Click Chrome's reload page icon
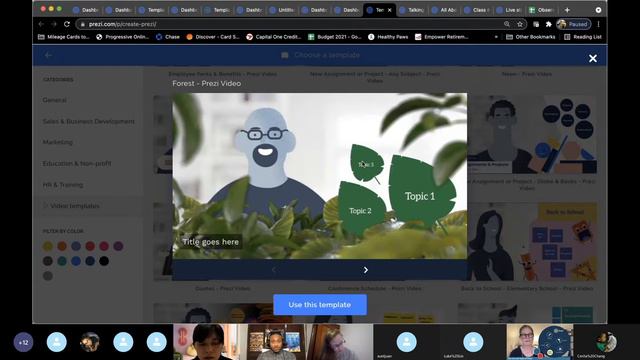 [x=67, y=24]
